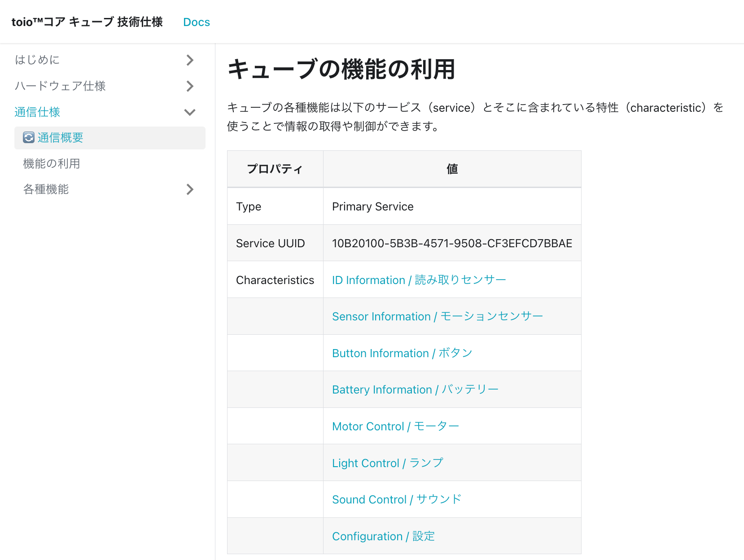
Task: Click the refresh icon beside 通信概要
Action: click(28, 138)
